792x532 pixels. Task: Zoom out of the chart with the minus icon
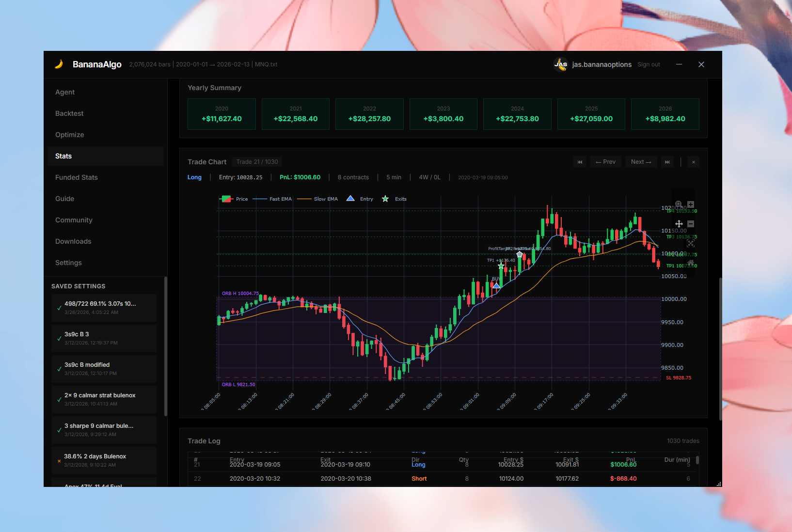pyautogui.click(x=691, y=224)
